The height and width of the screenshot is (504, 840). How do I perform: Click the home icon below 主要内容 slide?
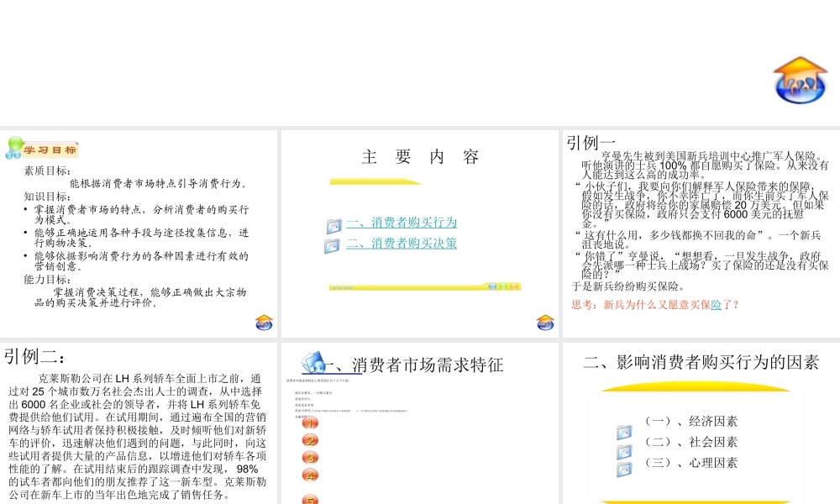click(544, 323)
